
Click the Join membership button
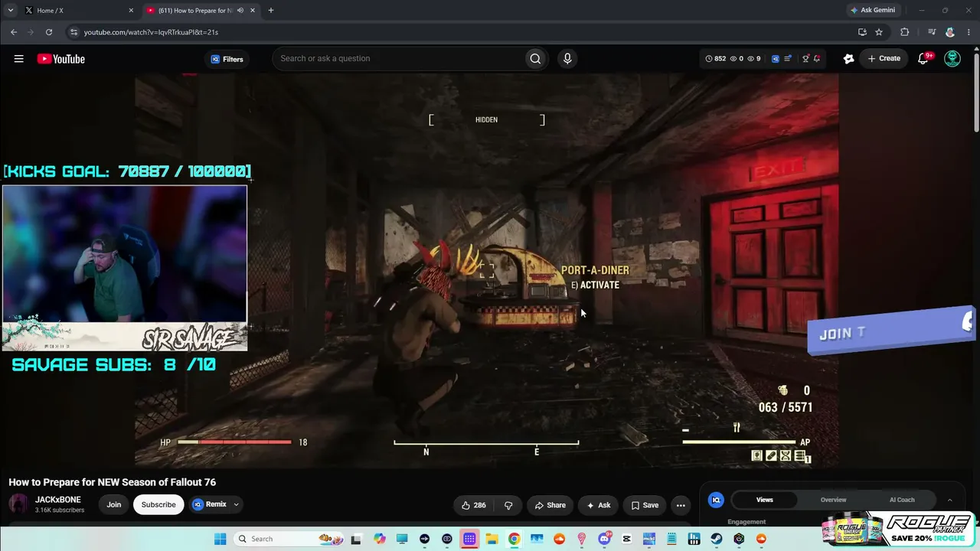click(x=114, y=504)
